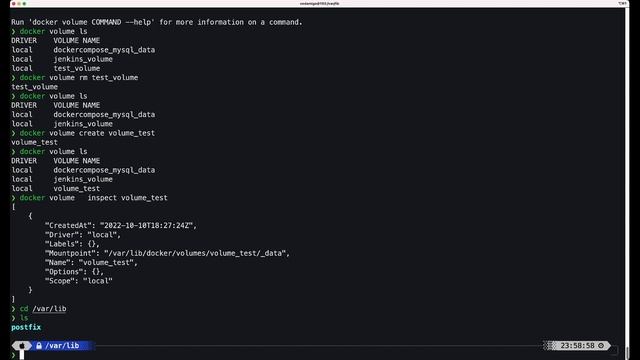Click the "CreatedAt" JSON line
The height and width of the screenshot is (360, 640).
click(121, 225)
